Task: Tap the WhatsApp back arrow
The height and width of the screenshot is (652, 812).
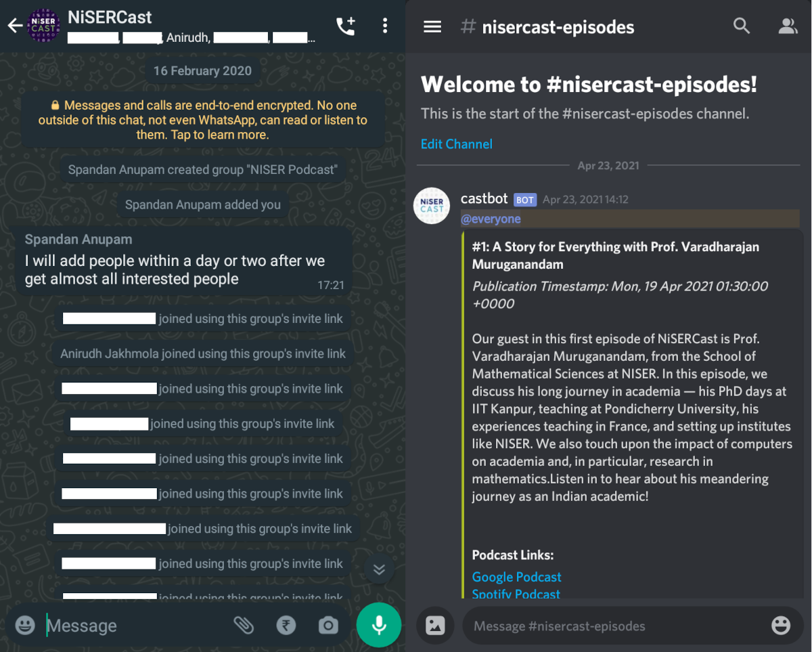Action: [x=15, y=26]
